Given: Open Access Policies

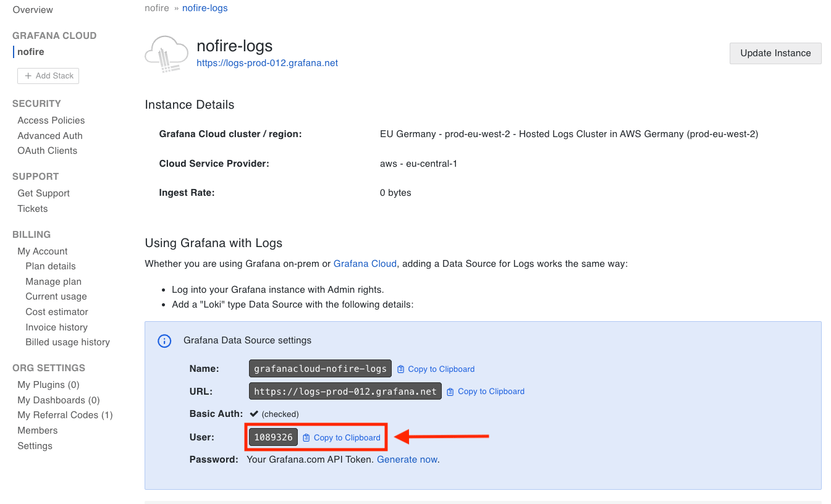Looking at the screenshot, I should (51, 120).
